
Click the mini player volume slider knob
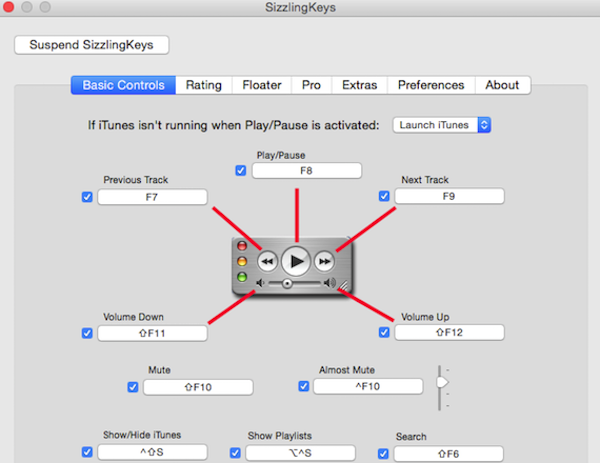[287, 284]
